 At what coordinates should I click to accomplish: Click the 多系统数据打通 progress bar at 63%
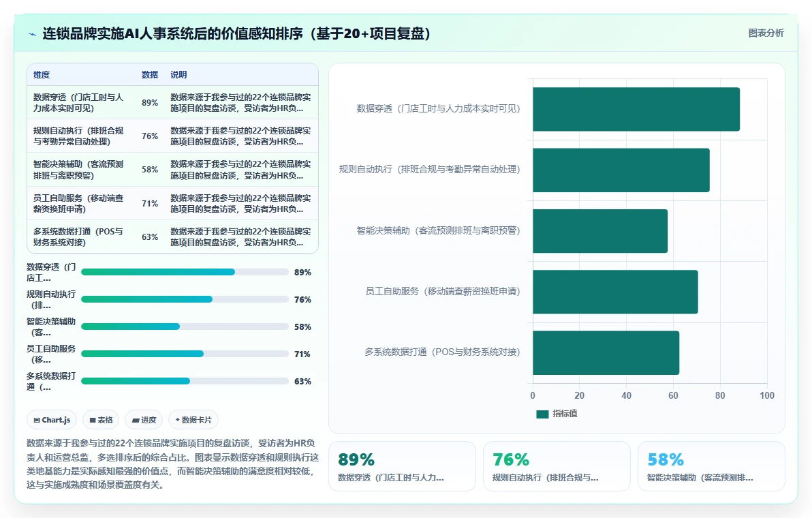[x=185, y=381]
